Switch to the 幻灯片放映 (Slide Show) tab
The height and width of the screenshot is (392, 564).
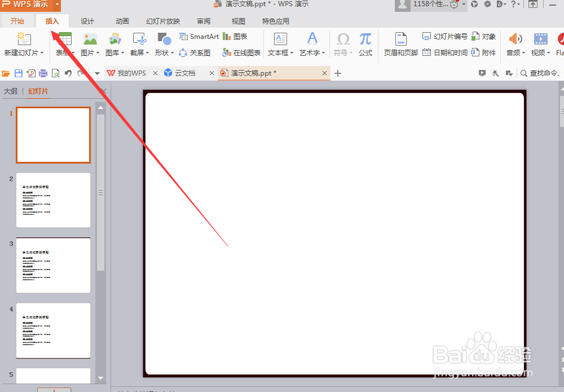(x=163, y=21)
